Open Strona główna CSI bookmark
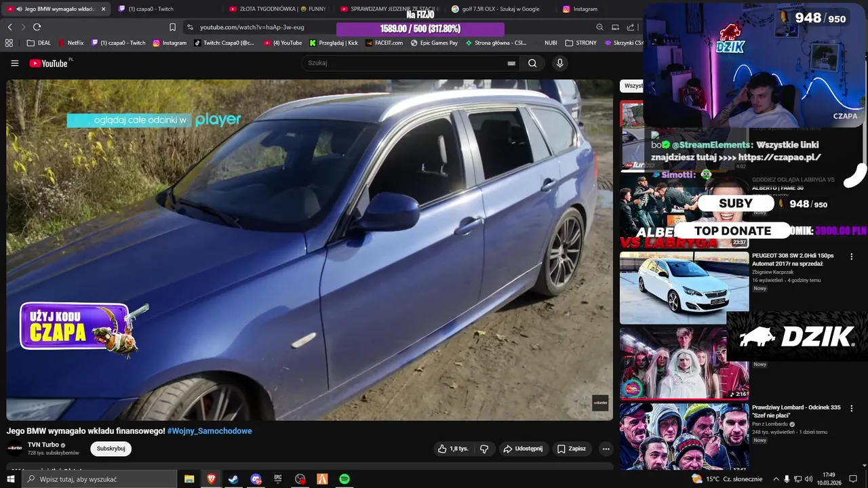This screenshot has width=868, height=488. [496, 43]
